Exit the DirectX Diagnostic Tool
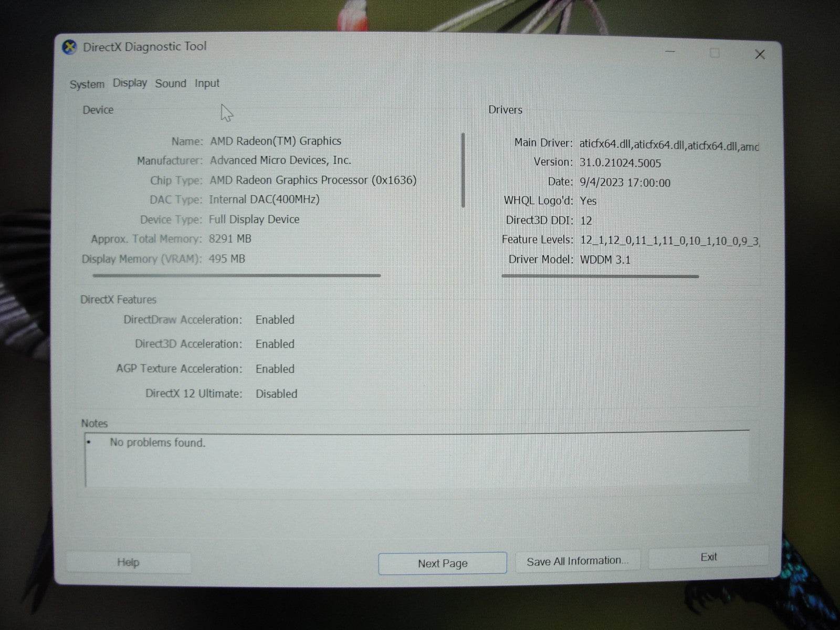Image resolution: width=840 pixels, height=630 pixels. click(708, 557)
